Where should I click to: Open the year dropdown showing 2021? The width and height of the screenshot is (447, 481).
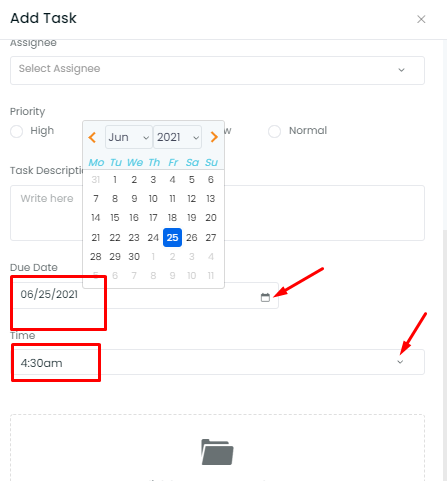point(177,137)
